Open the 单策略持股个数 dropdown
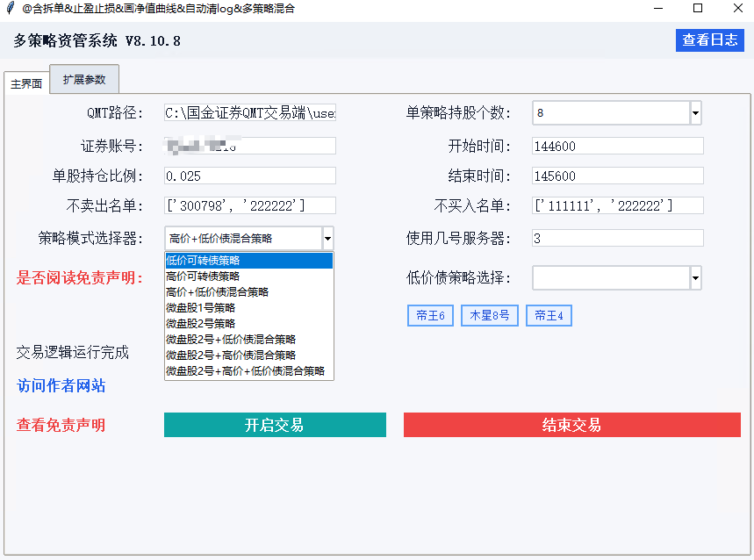The height and width of the screenshot is (560, 754). (x=694, y=112)
